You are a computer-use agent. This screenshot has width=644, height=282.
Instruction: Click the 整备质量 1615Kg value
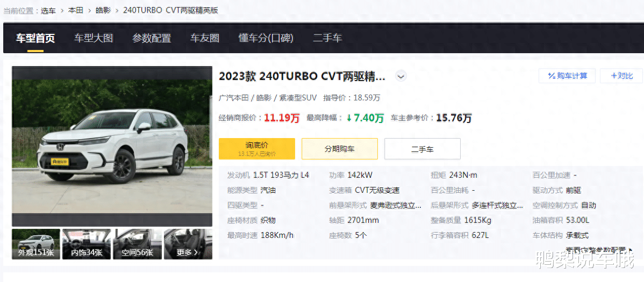478,220
